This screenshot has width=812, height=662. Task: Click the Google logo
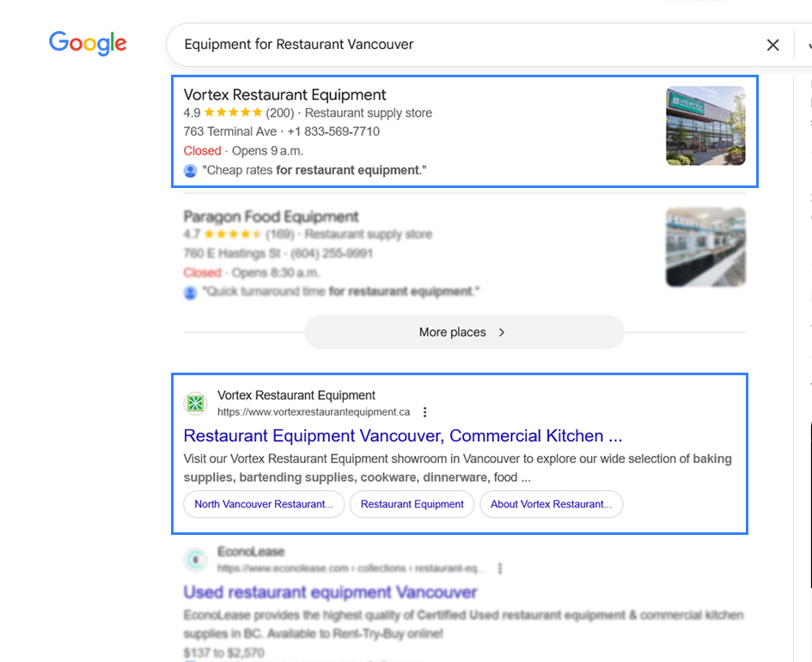point(88,43)
